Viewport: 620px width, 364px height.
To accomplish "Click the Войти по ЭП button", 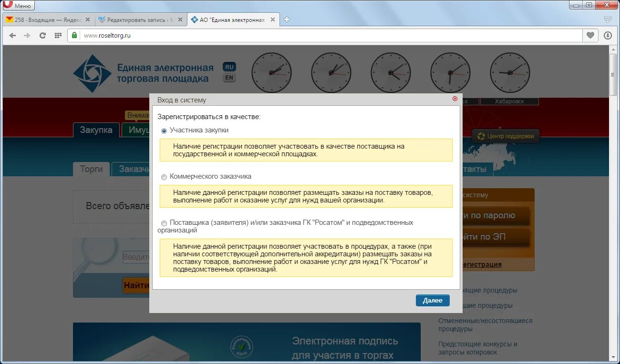I will click(496, 237).
